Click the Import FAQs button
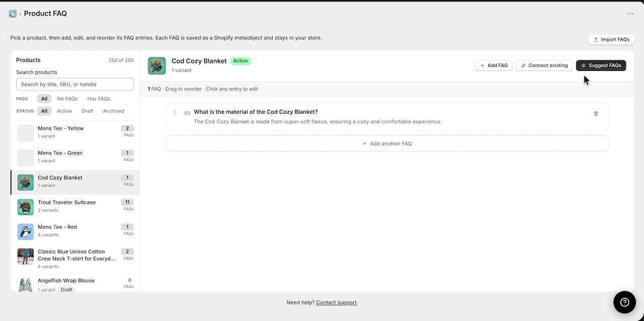 [x=611, y=39]
